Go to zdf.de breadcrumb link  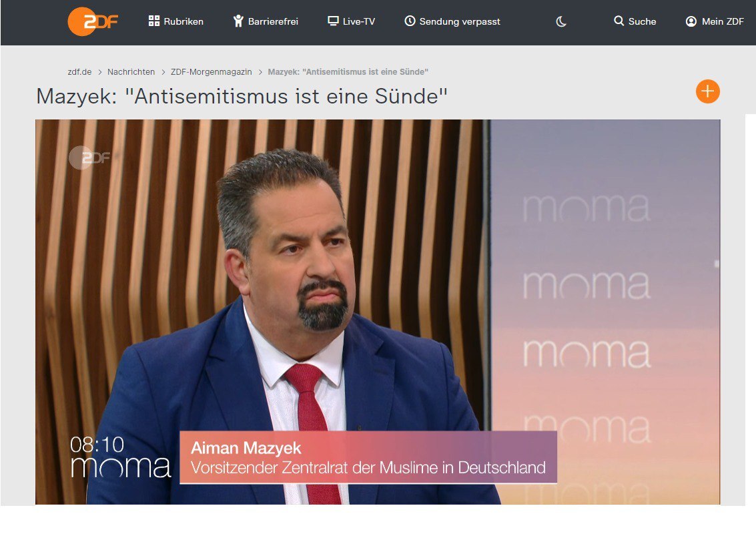pyautogui.click(x=79, y=72)
